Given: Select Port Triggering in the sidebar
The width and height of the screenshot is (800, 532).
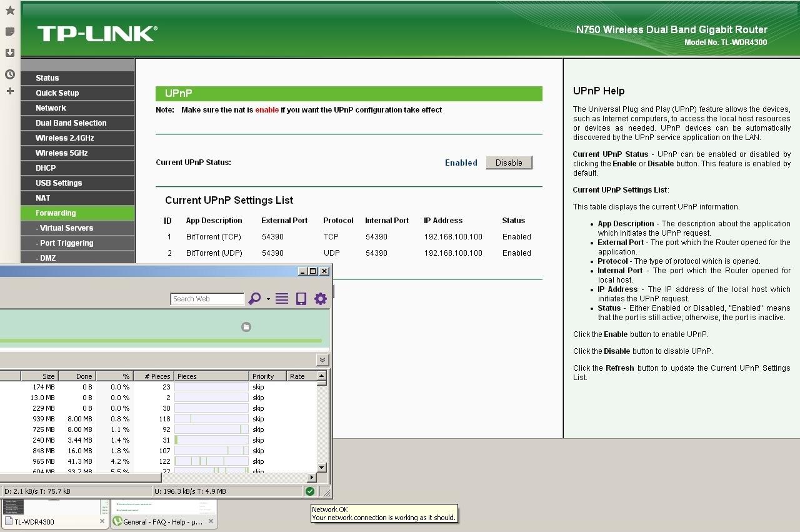Looking at the screenshot, I should tap(64, 243).
